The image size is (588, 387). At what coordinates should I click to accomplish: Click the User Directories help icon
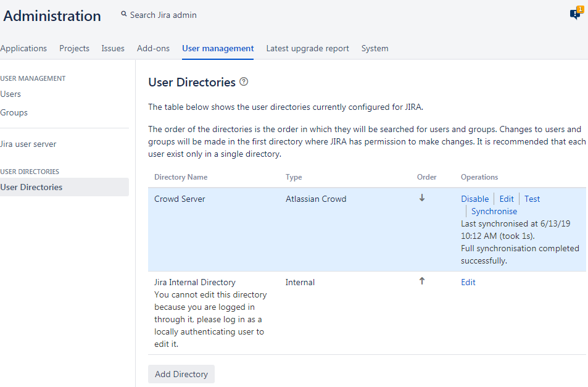[x=244, y=82]
